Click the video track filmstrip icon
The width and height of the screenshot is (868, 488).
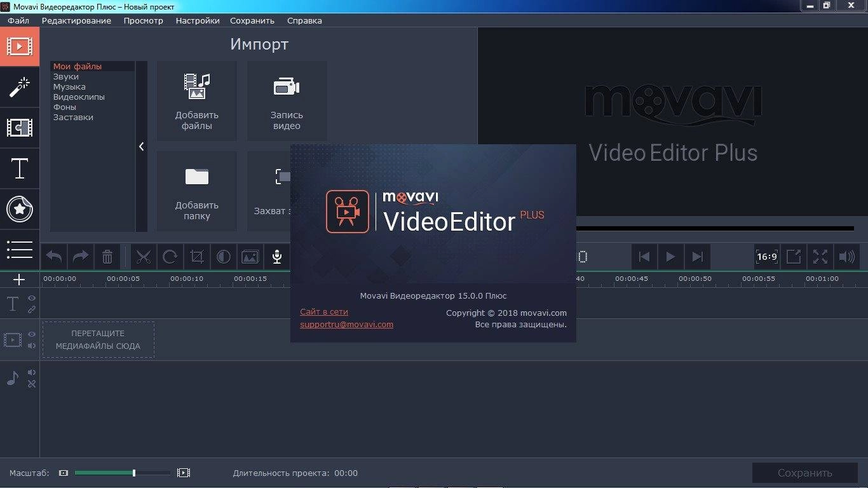tap(13, 340)
